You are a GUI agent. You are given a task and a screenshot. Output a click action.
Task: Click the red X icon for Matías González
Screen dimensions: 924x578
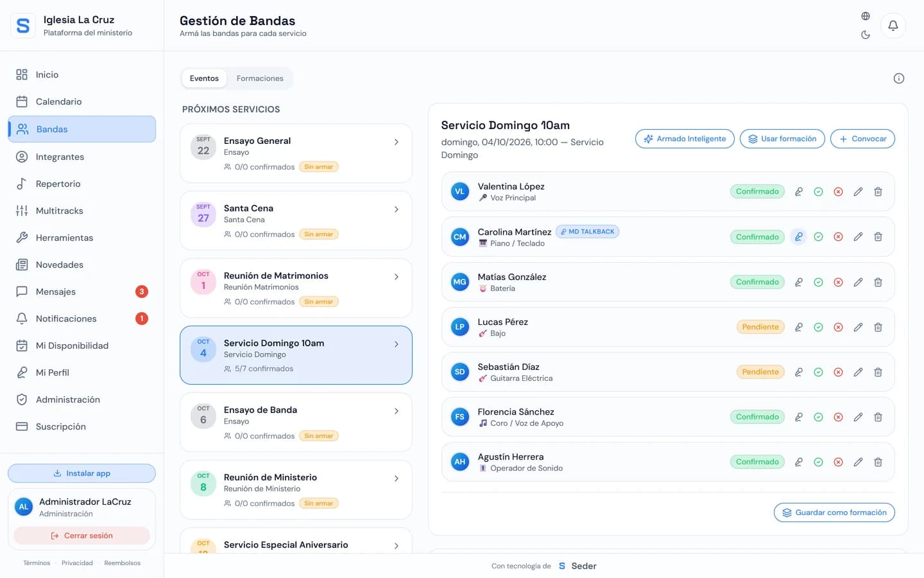click(x=838, y=282)
